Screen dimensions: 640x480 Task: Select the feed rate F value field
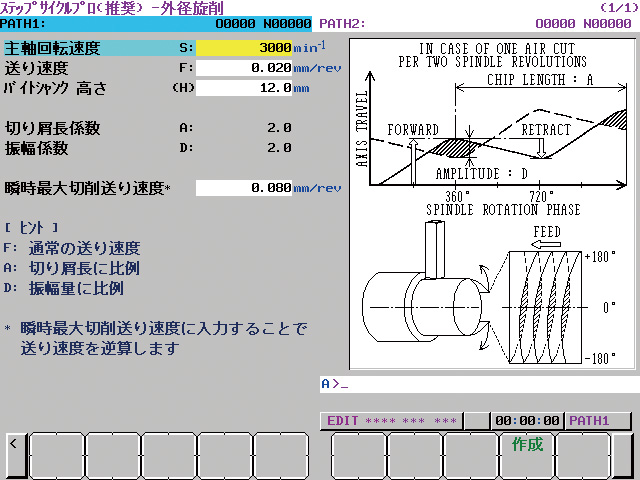(x=244, y=68)
